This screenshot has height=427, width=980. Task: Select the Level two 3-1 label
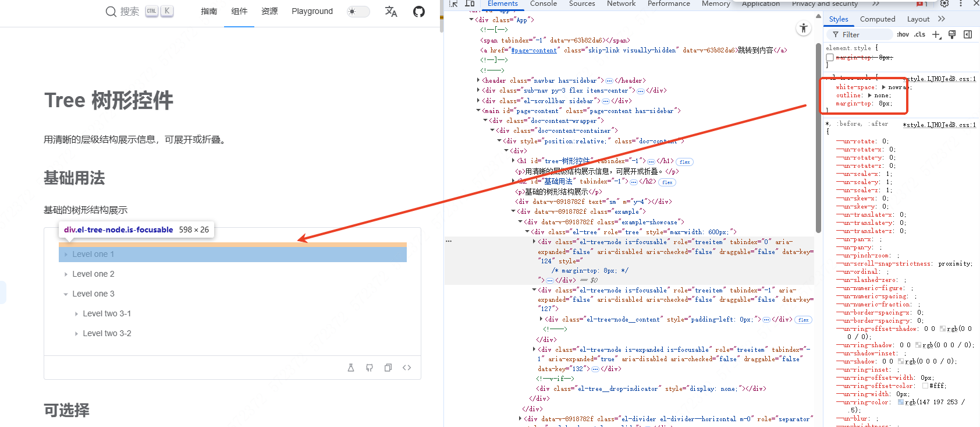107,313
